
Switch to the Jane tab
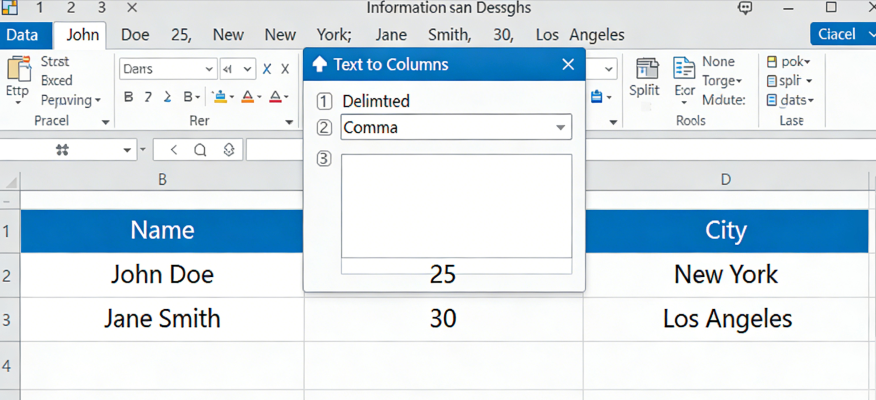(x=391, y=35)
